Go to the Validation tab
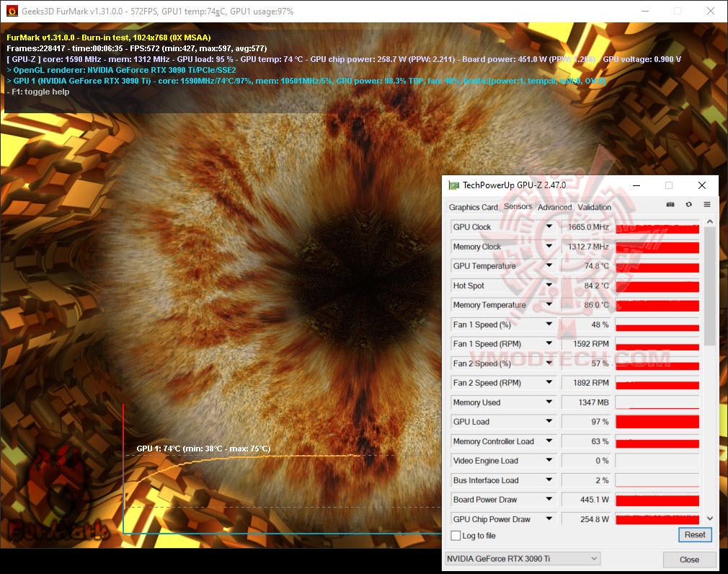Image resolution: width=728 pixels, height=574 pixels. point(594,207)
